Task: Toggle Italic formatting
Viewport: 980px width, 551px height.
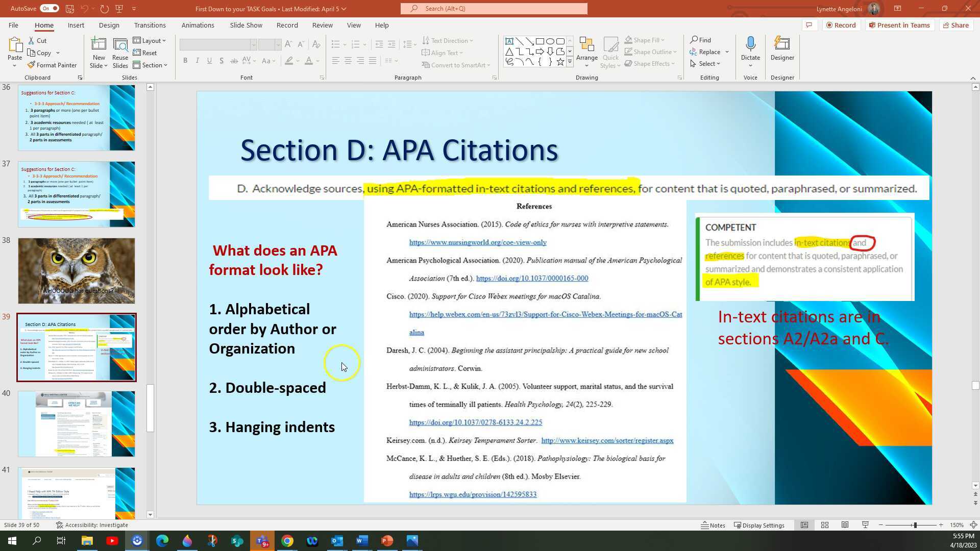Action: 198,60
